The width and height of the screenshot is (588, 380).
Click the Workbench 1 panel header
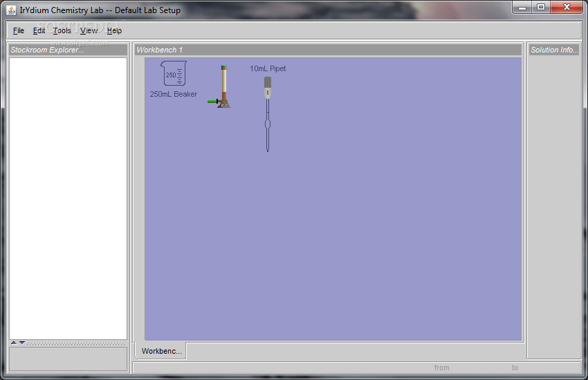pyautogui.click(x=328, y=50)
